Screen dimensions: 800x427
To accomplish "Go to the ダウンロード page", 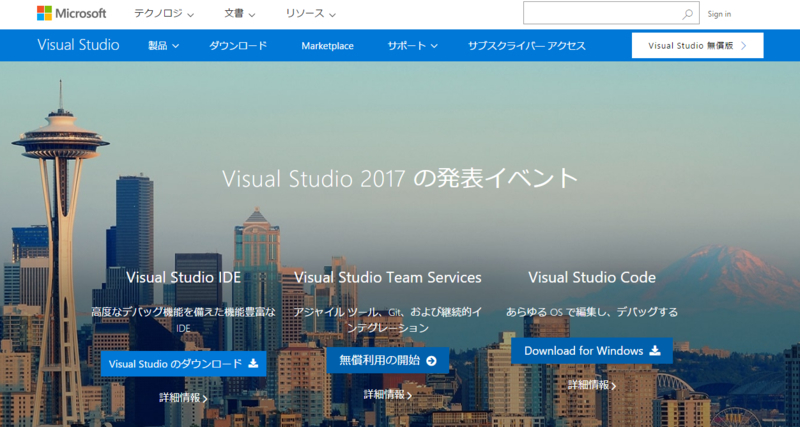I will point(238,46).
